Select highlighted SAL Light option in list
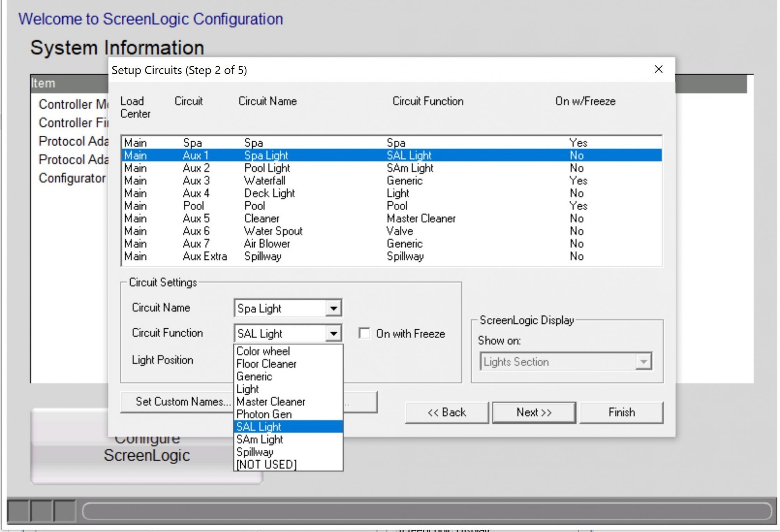 coord(288,427)
